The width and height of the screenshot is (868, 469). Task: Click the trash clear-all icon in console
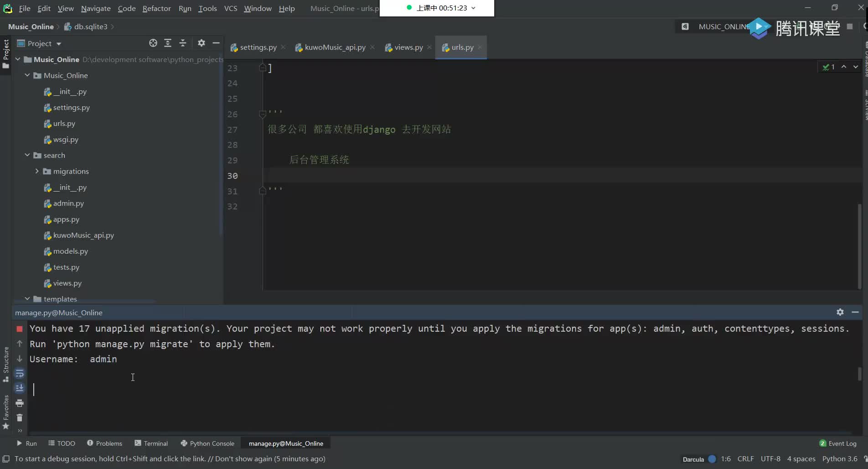[x=20, y=418]
